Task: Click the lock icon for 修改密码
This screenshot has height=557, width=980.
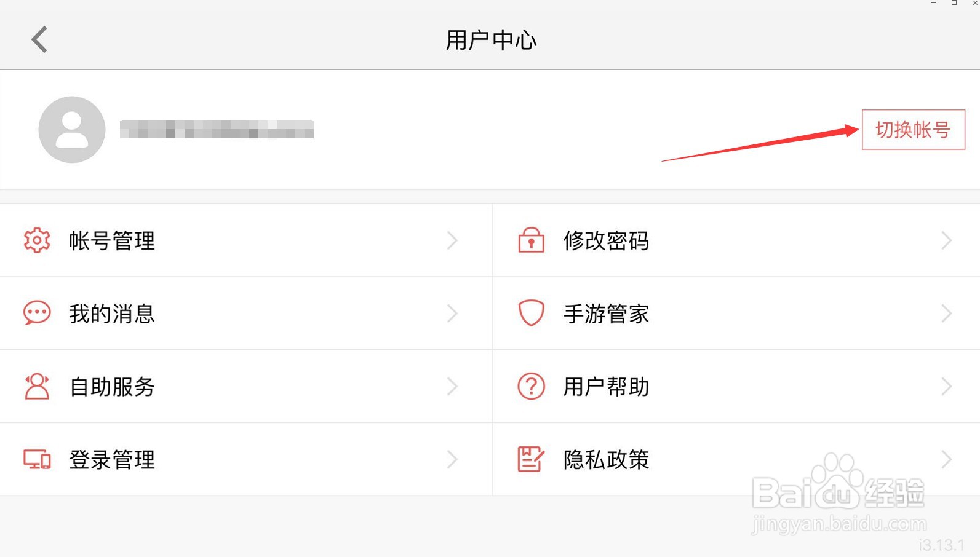Action: coord(531,240)
